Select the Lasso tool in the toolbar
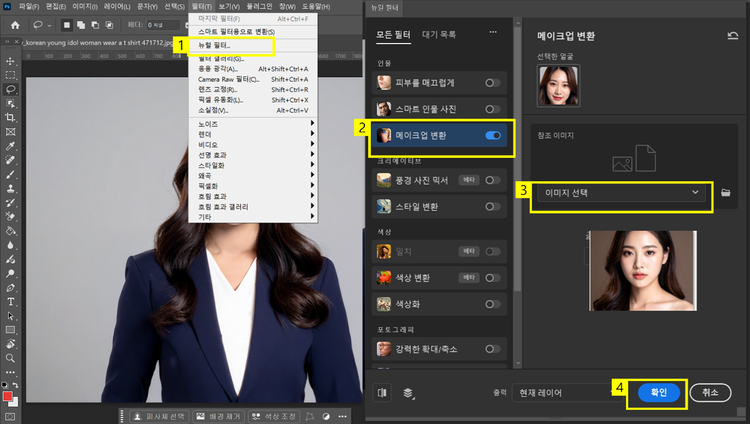750x424 pixels. coord(10,89)
